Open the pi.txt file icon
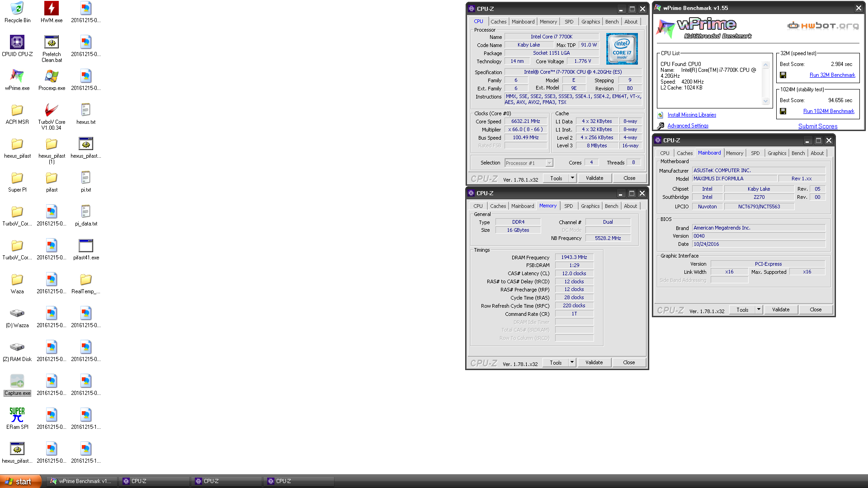 pyautogui.click(x=86, y=182)
